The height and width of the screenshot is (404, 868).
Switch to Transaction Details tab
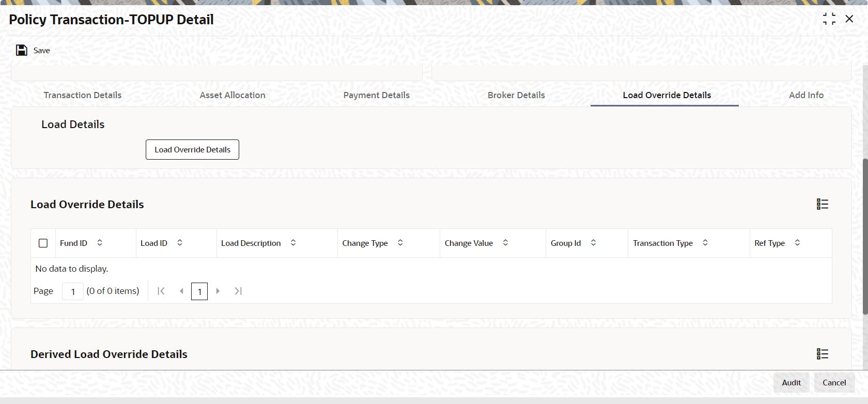[x=83, y=95]
